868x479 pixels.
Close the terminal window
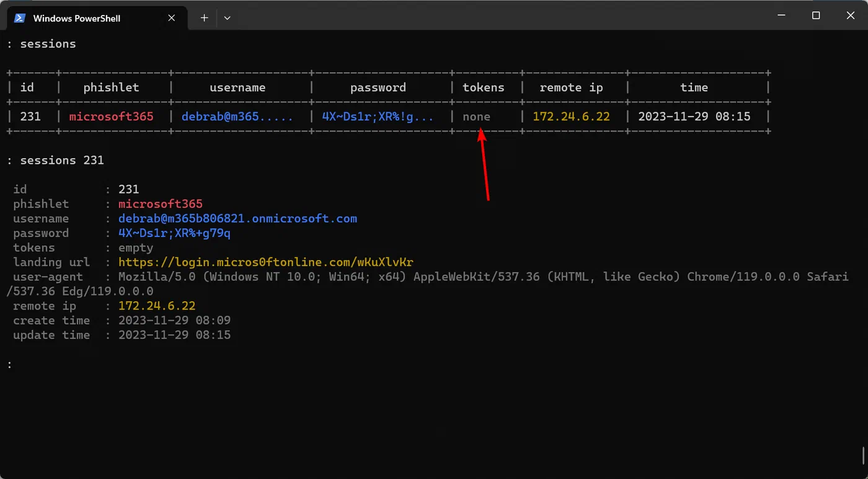(851, 16)
